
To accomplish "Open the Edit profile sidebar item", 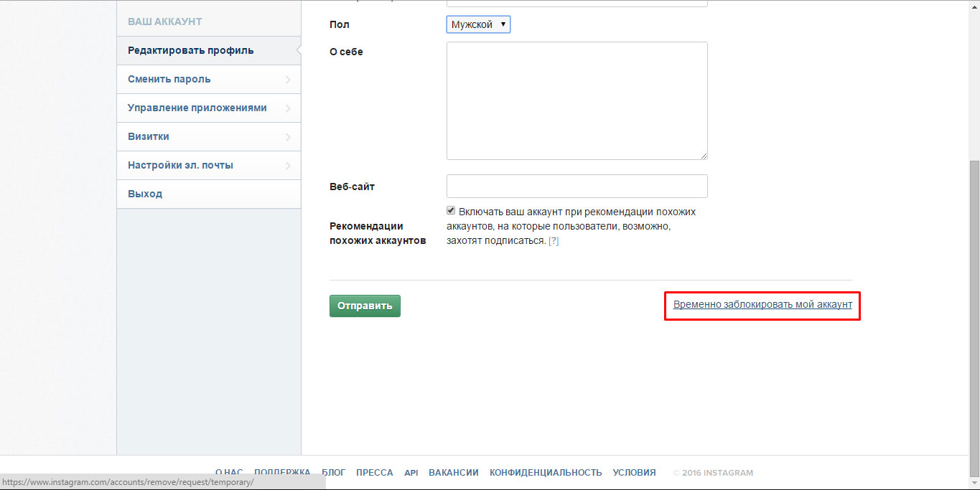I will click(190, 50).
